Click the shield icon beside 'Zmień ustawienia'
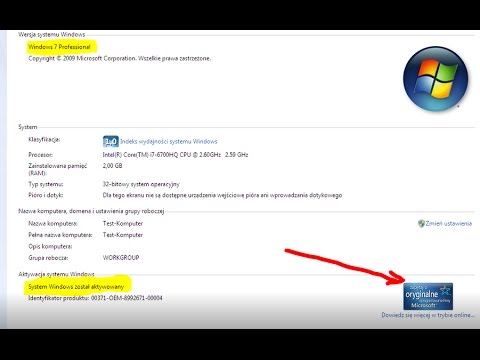480x360 pixels. click(421, 223)
